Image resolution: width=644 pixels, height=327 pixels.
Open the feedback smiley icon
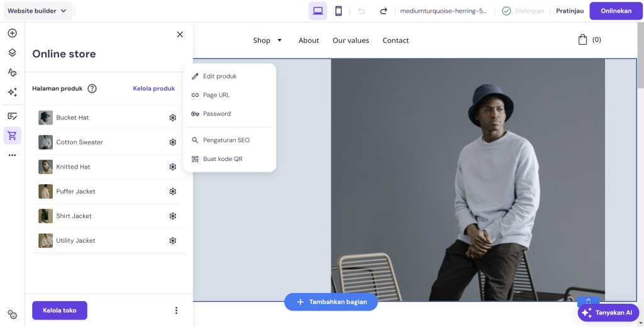click(13, 315)
